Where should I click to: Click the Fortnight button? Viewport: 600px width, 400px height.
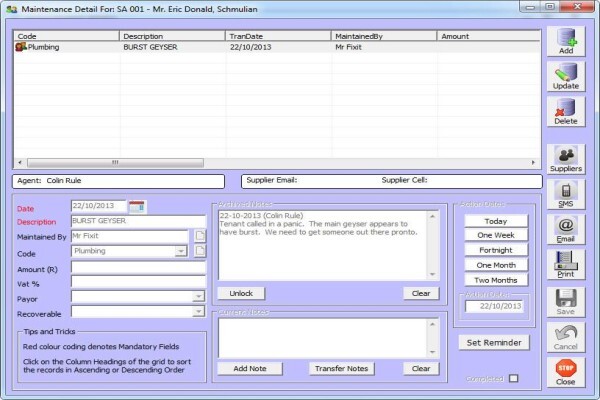pos(496,250)
